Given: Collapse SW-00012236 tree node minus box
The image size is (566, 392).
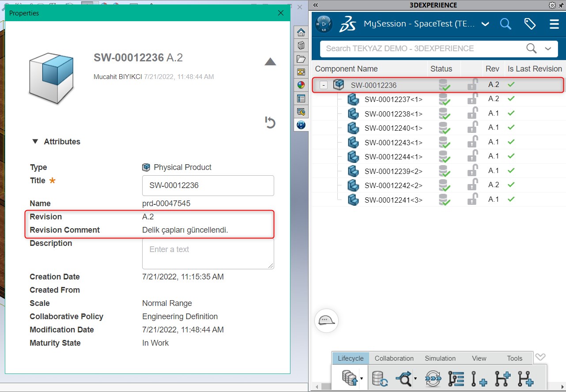Looking at the screenshot, I should coord(324,85).
